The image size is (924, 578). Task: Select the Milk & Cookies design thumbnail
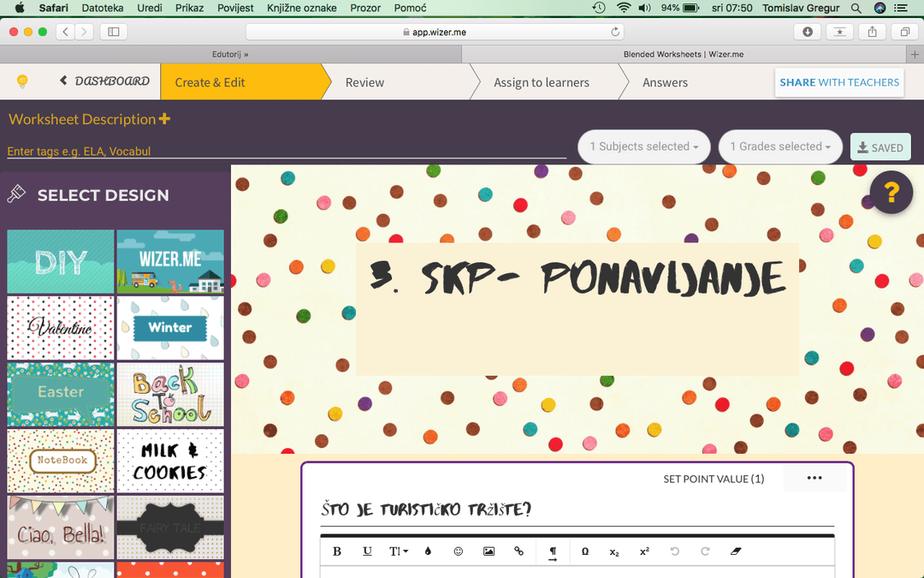pos(170,461)
